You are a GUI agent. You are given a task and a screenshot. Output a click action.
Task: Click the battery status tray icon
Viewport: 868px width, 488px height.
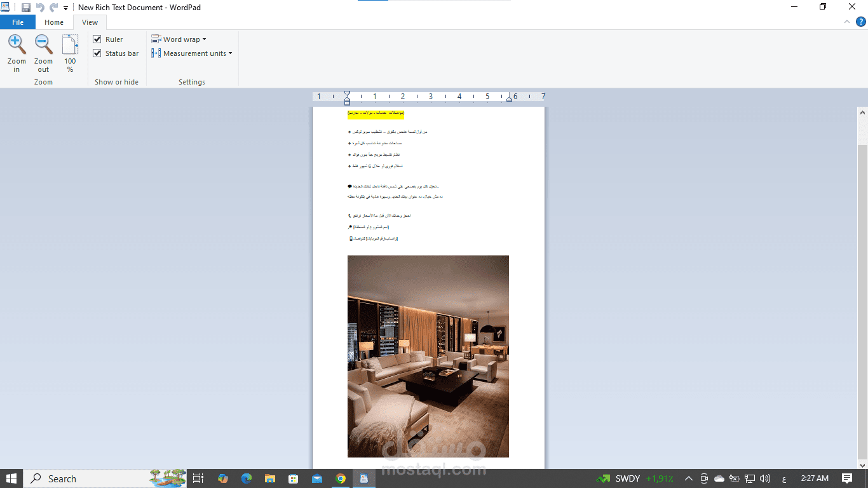point(735,478)
